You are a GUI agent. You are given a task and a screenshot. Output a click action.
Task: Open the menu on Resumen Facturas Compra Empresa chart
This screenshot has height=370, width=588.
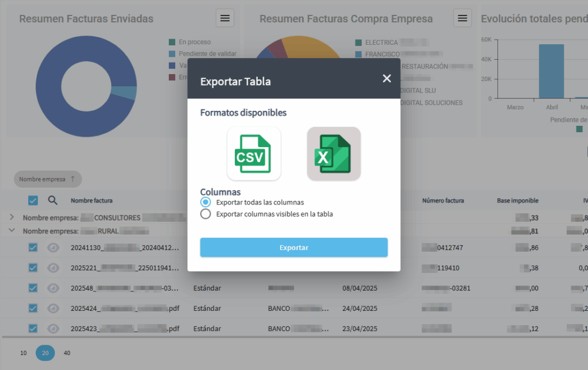click(462, 18)
